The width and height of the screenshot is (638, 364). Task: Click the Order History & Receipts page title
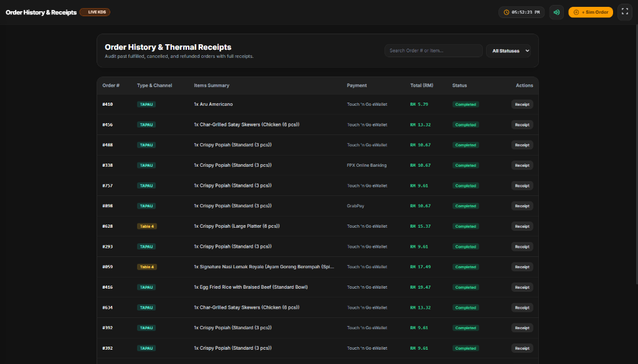41,12
